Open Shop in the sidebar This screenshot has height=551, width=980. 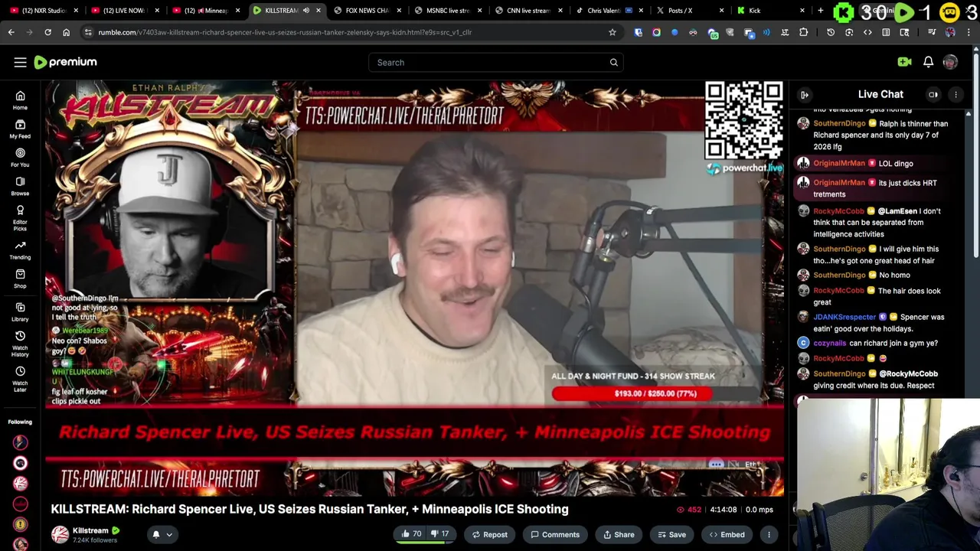coord(20,279)
